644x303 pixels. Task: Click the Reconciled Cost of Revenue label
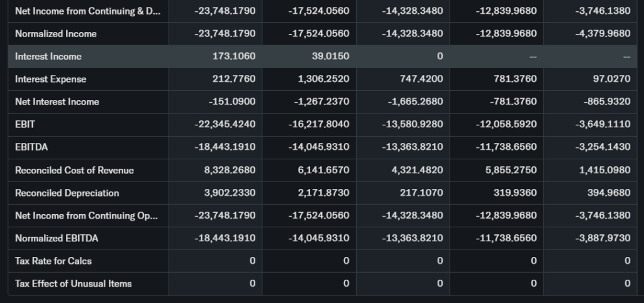click(x=74, y=170)
